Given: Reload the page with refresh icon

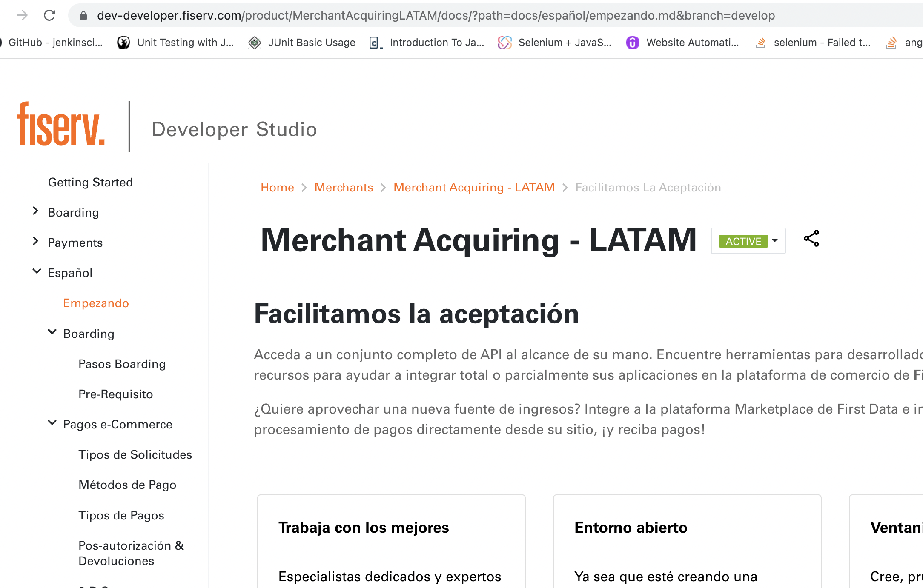Looking at the screenshot, I should click(50, 16).
